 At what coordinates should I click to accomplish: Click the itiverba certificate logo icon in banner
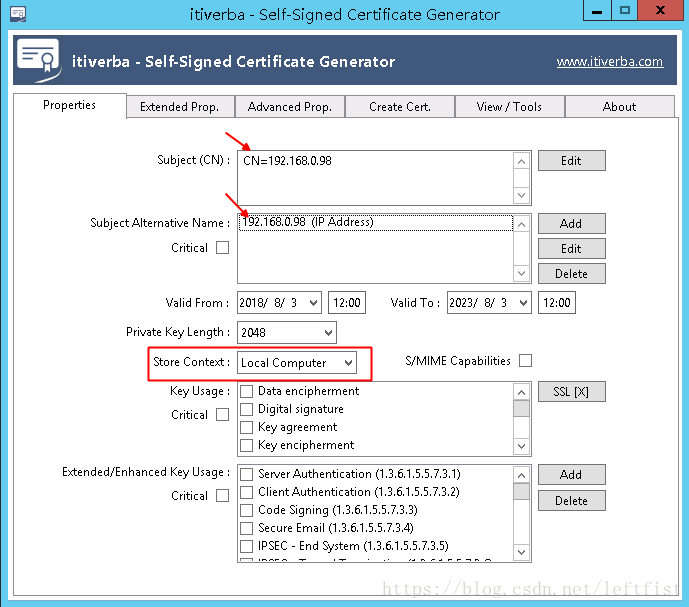tap(38, 60)
